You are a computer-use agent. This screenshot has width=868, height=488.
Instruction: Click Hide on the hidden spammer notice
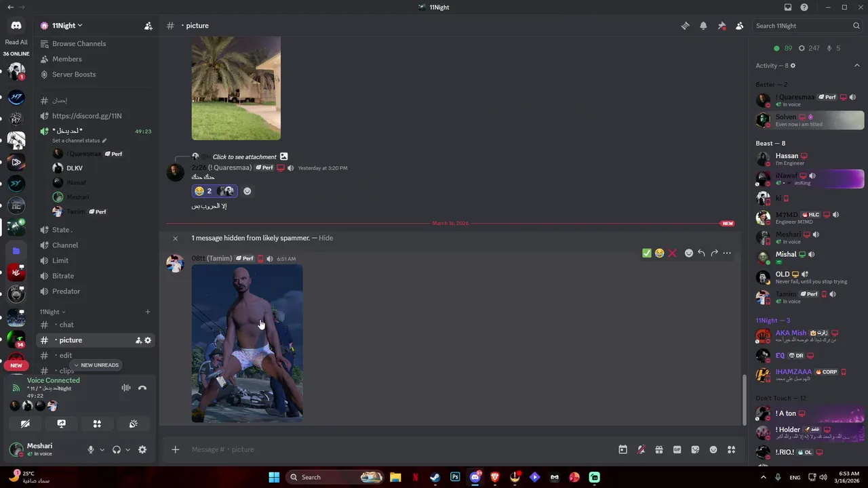(325, 238)
